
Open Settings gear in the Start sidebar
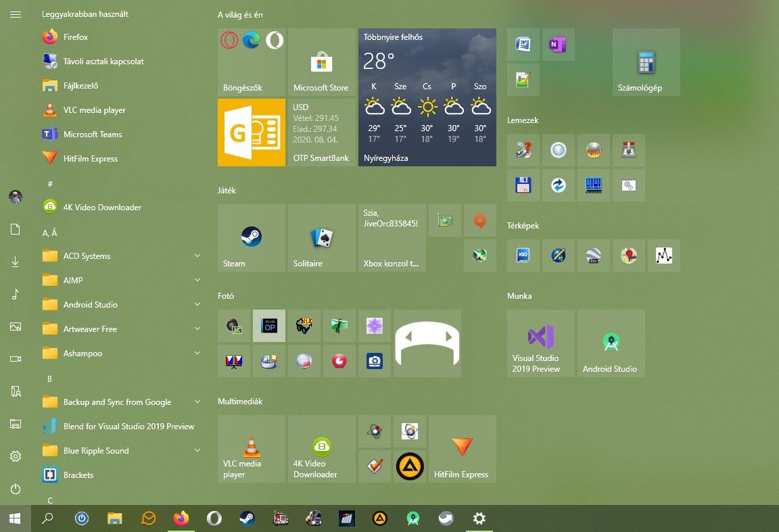[x=16, y=456]
